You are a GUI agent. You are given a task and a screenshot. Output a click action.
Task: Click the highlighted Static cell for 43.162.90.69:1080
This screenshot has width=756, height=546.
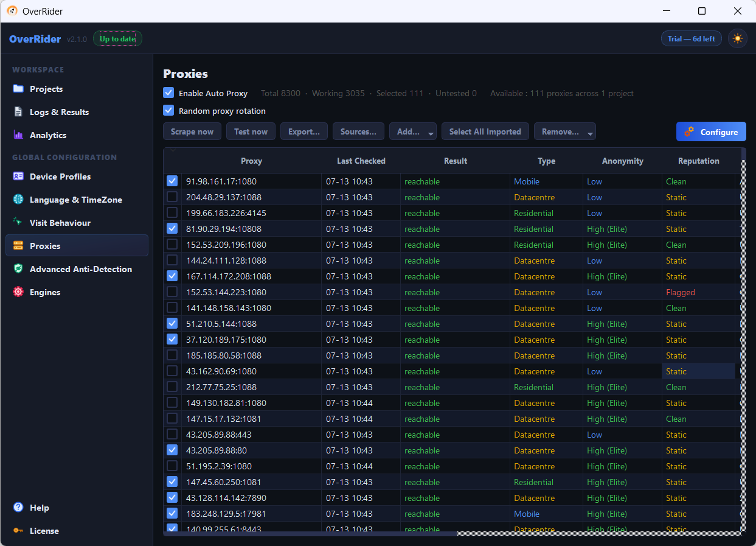tap(699, 371)
